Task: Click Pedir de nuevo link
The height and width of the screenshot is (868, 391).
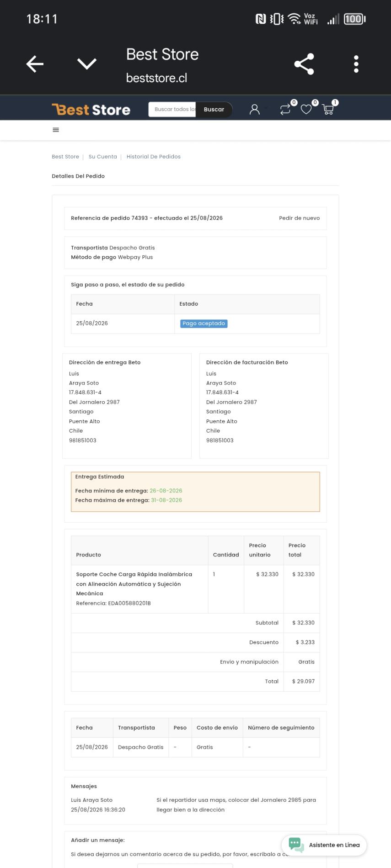Action: 300,218
